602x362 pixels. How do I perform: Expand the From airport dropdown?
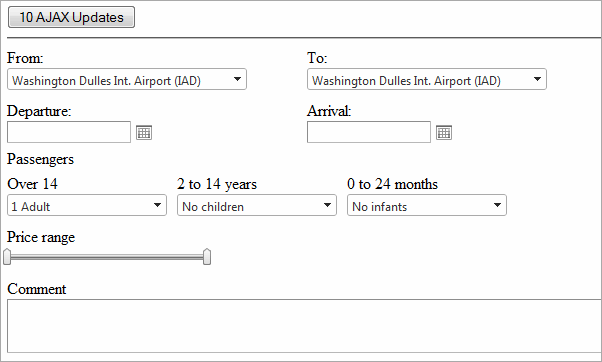127,79
